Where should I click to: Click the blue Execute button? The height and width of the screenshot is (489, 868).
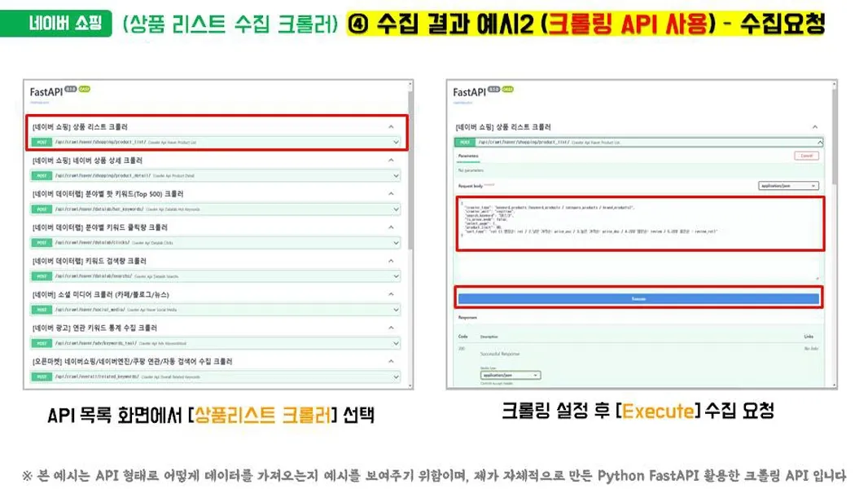click(638, 298)
